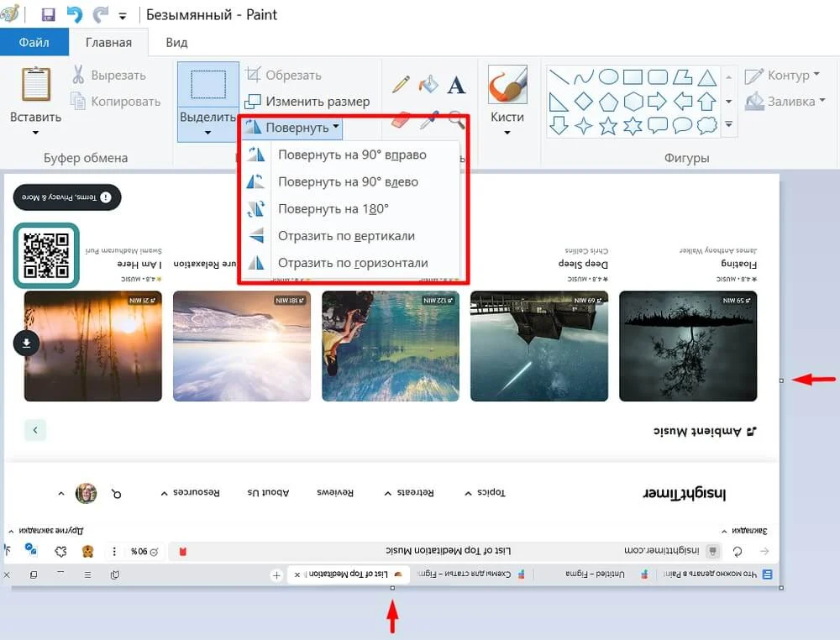Collapse the Повернуть rotate dropdown

pyautogui.click(x=292, y=128)
